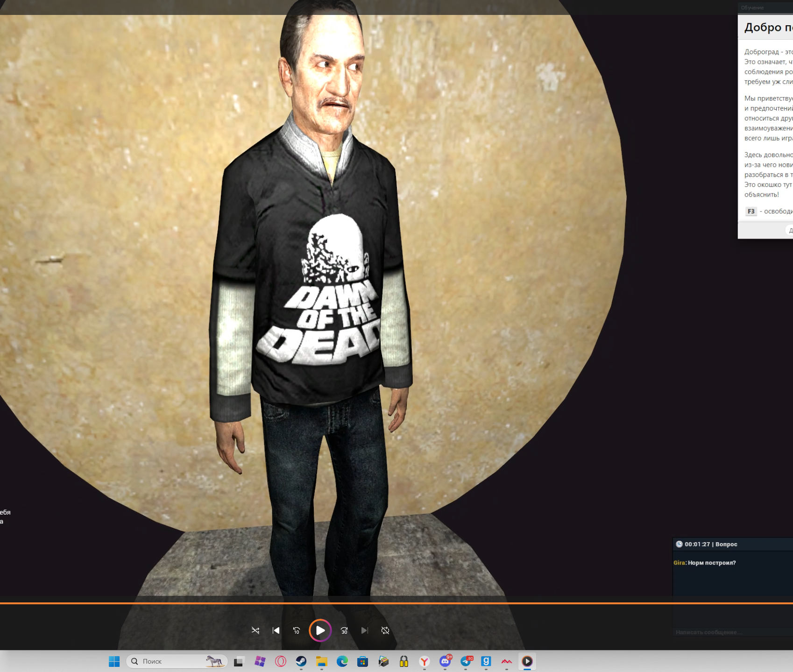Screen dimensions: 793x672
Task: Open Microsoft Edge from taskbar
Action: click(342, 661)
